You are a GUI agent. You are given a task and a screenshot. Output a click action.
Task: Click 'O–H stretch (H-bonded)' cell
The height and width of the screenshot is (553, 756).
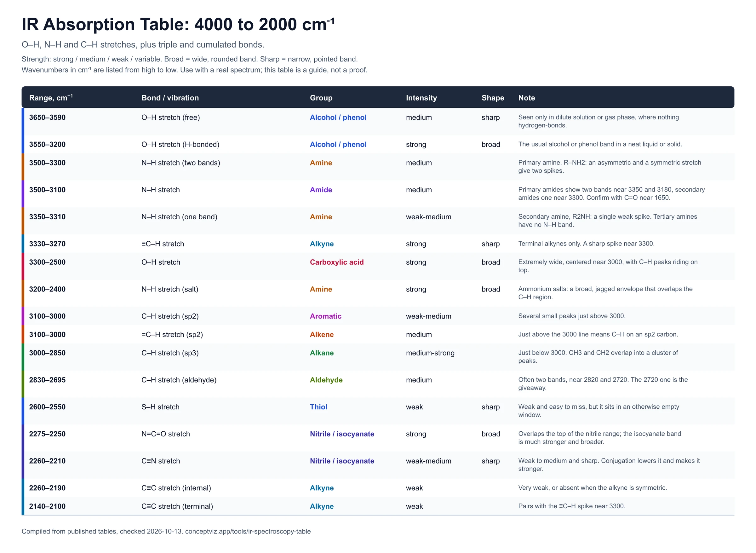(180, 145)
